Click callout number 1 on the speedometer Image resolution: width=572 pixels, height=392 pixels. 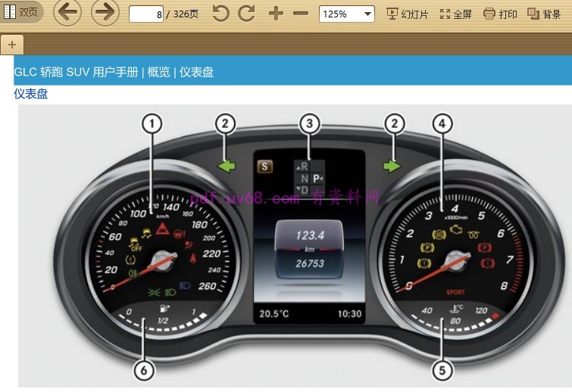152,123
